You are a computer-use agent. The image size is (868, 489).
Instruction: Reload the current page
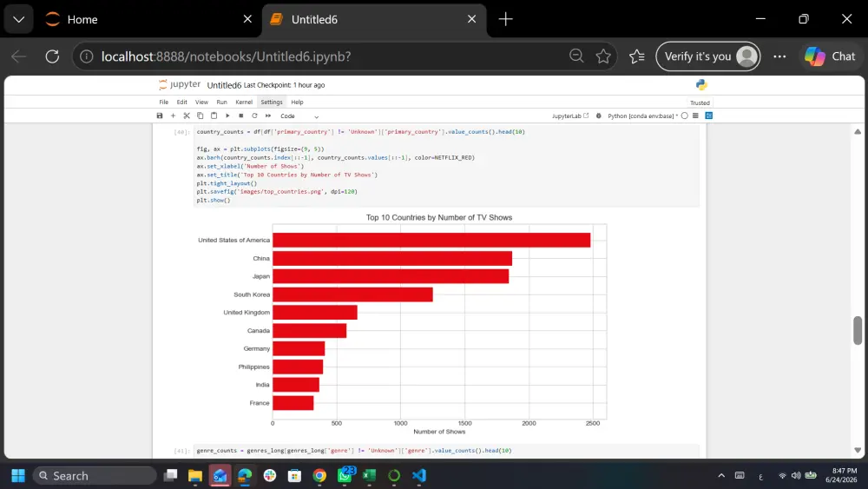(53, 56)
